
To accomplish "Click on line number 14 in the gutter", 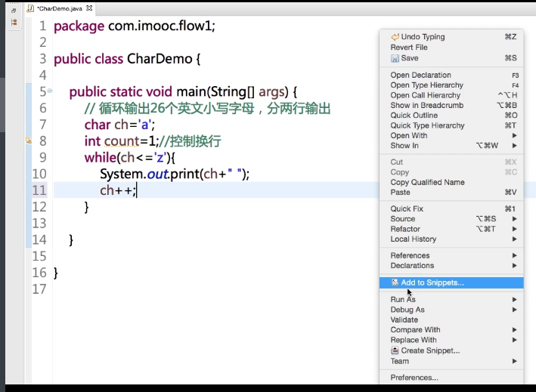I will pyautogui.click(x=39, y=239).
